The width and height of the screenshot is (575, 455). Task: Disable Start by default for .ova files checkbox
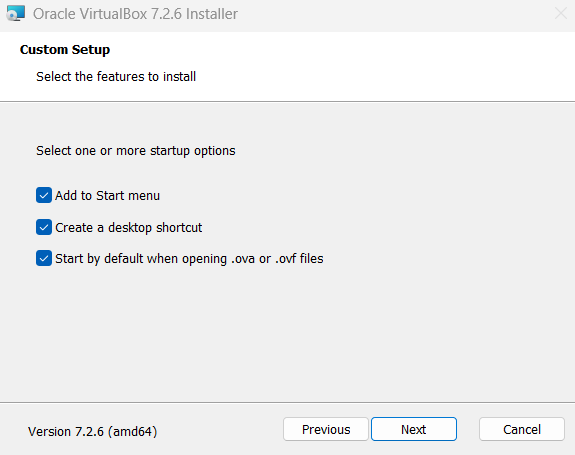[44, 258]
